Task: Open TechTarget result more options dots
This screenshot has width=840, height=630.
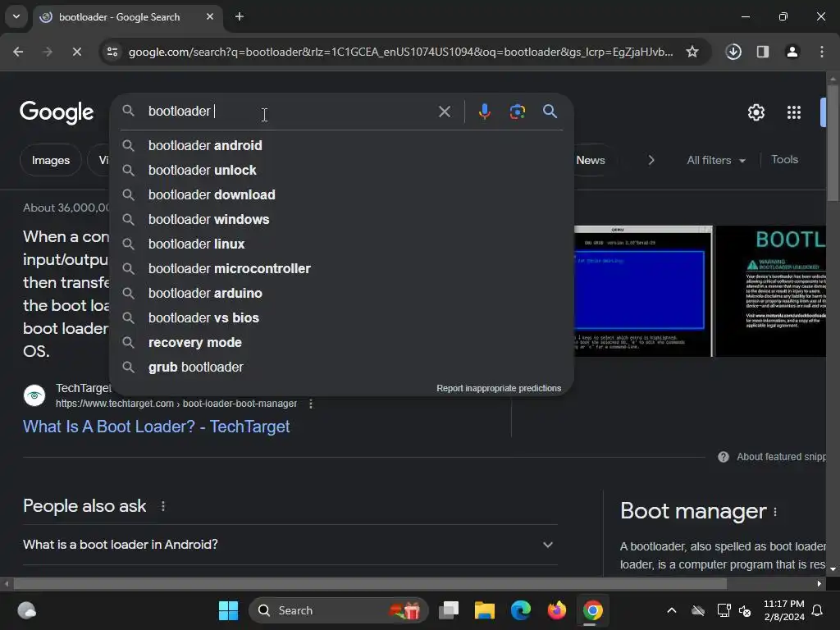Action: point(311,404)
